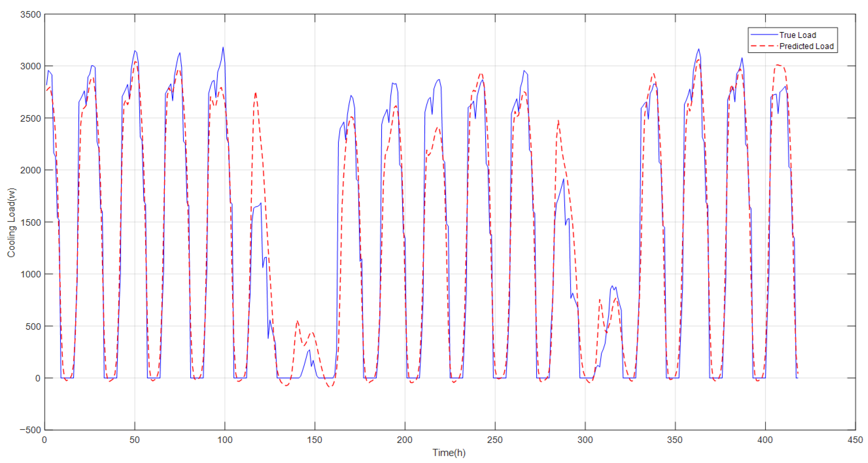Click the 400 x-axis tick label
The image size is (868, 463).
[765, 440]
